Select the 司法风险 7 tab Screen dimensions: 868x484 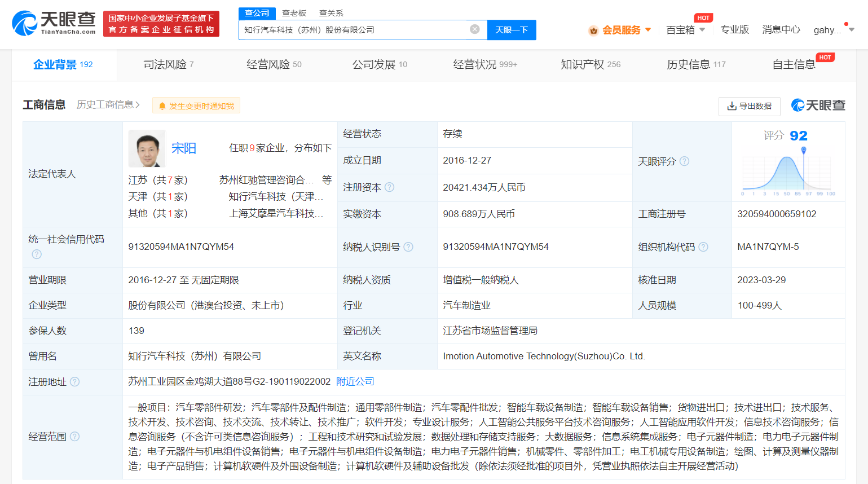tap(169, 65)
